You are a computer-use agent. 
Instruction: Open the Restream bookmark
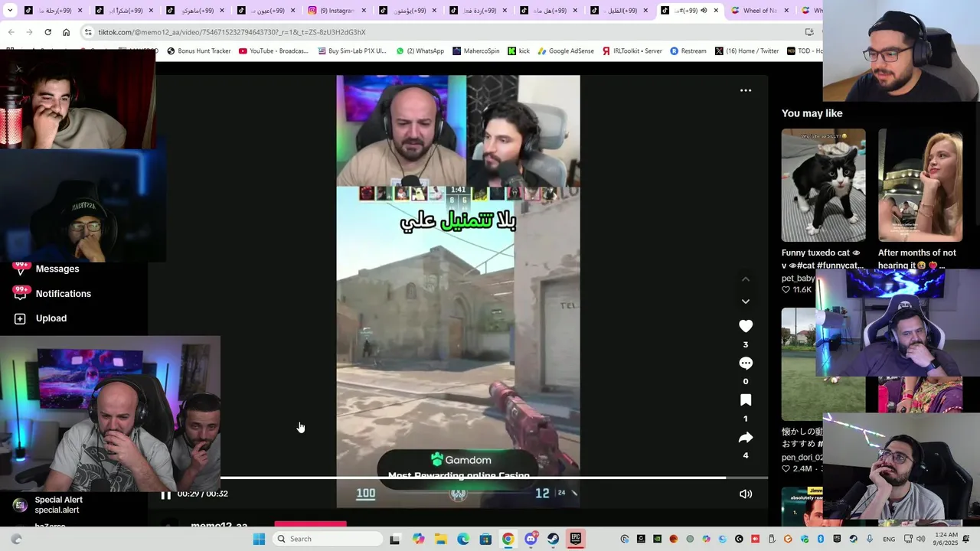pos(688,51)
